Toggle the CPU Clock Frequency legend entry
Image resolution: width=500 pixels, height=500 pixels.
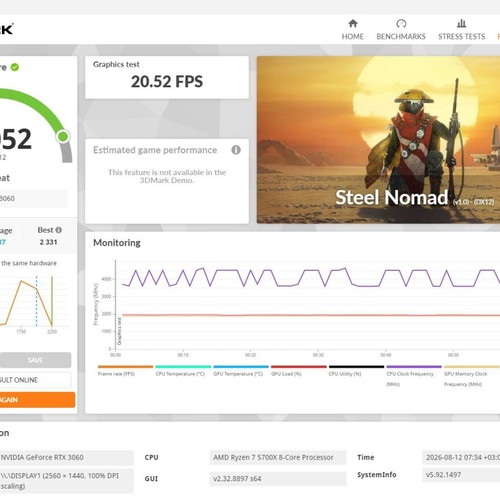pyautogui.click(x=414, y=376)
